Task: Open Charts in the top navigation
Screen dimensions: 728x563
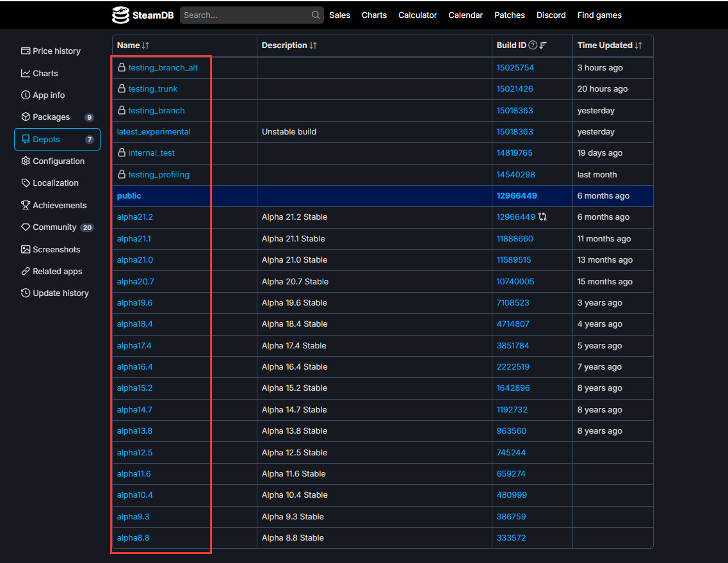Action: [374, 15]
